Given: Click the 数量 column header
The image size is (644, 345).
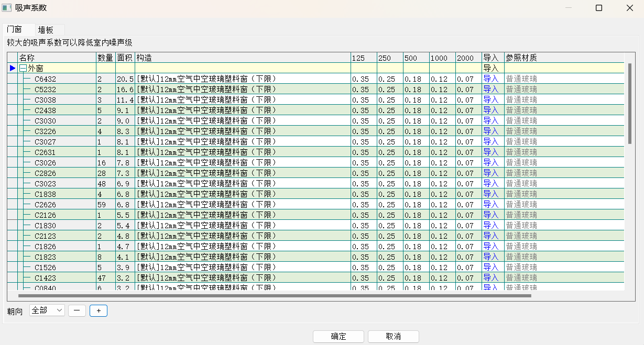Looking at the screenshot, I should 106,58.
